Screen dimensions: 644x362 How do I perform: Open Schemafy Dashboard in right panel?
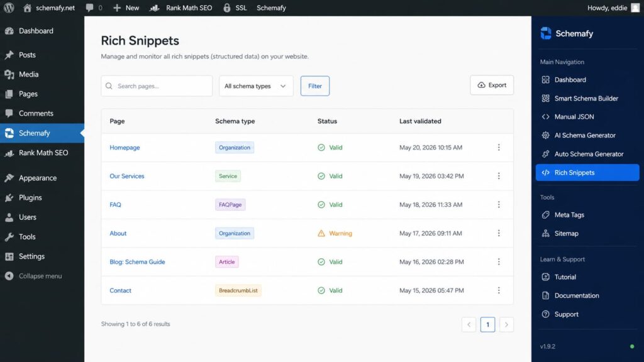[587, 80]
